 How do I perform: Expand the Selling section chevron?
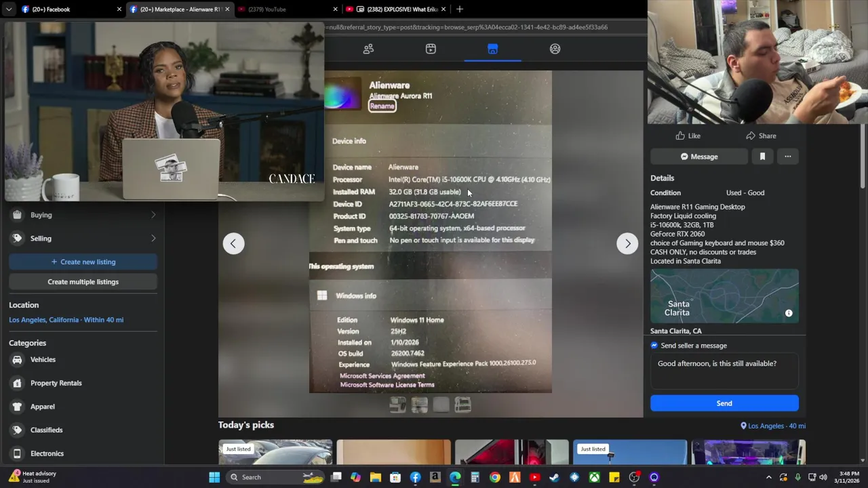pos(153,239)
